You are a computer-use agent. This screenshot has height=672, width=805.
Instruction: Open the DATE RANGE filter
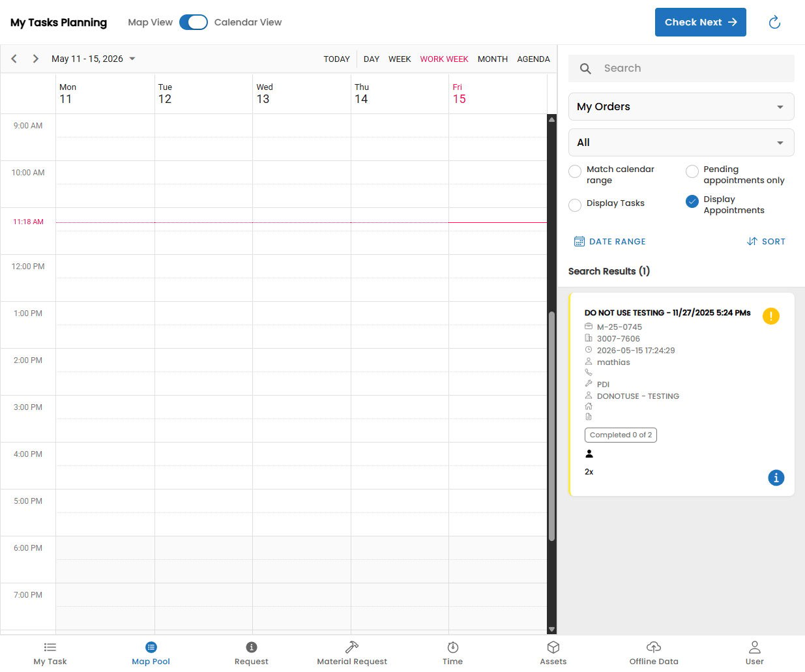coord(609,241)
